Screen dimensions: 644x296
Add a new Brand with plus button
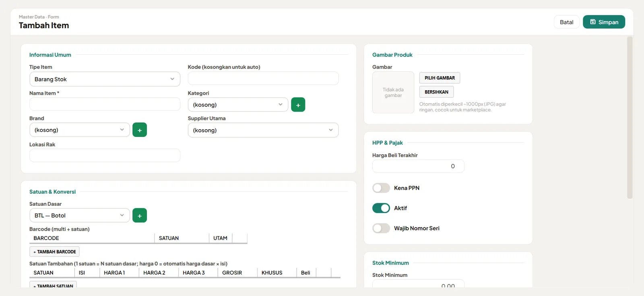140,130
